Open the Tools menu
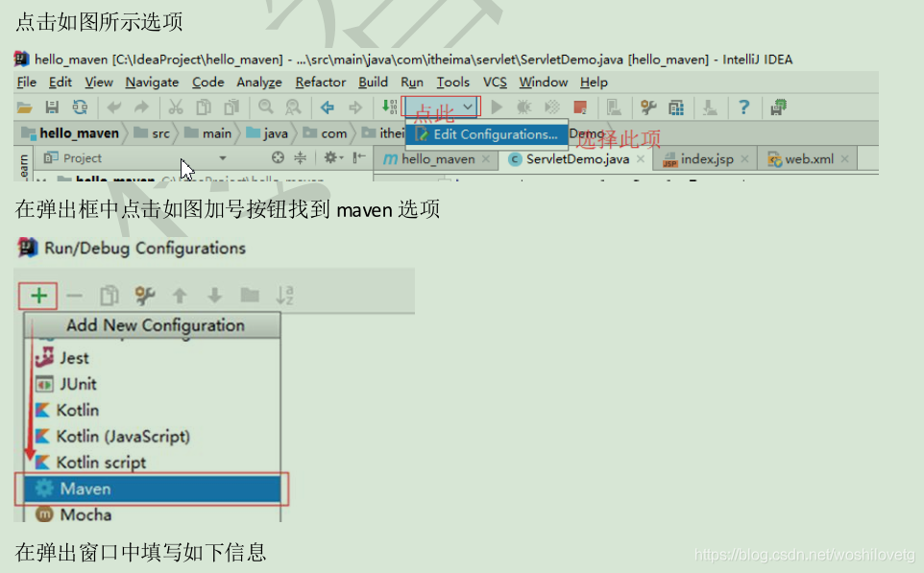This screenshot has width=924, height=573. pos(452,83)
